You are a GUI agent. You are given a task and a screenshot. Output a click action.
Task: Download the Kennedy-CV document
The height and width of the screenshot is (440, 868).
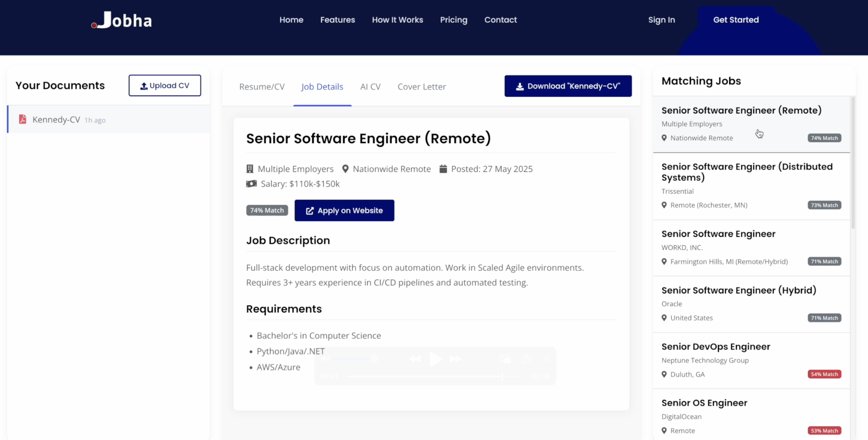tap(568, 86)
